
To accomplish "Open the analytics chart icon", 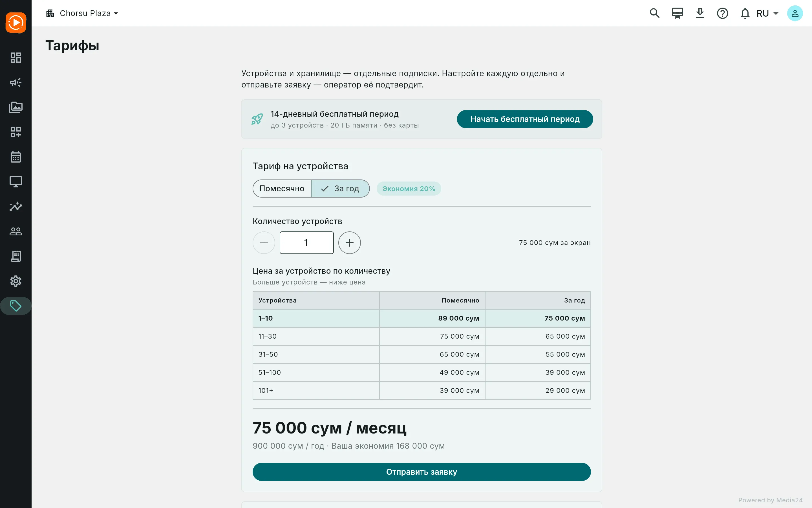I will click(16, 207).
